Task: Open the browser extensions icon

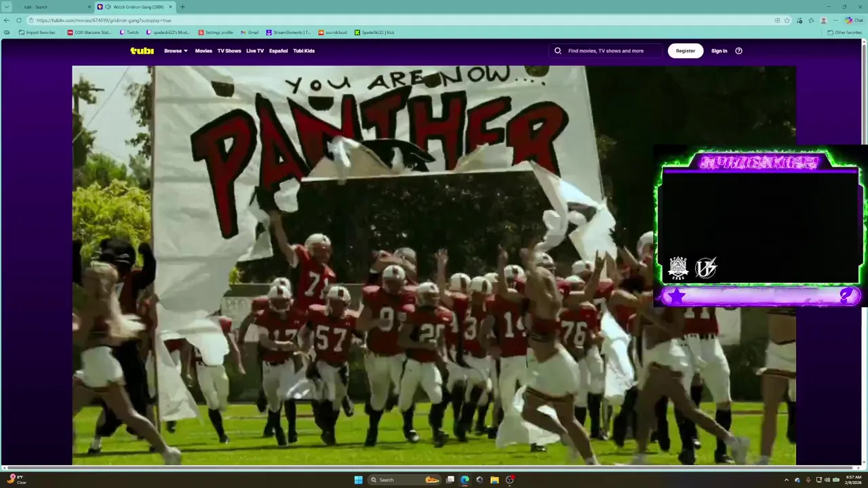Action: (800, 20)
